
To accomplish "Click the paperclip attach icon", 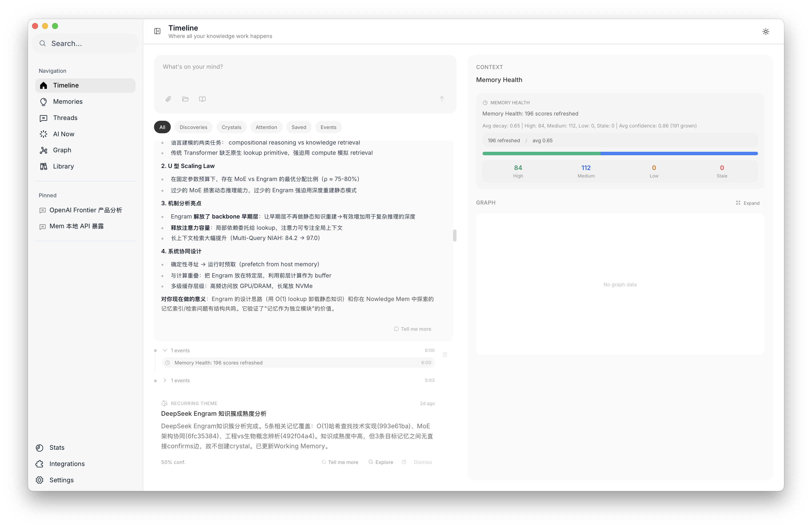I will pyautogui.click(x=168, y=99).
